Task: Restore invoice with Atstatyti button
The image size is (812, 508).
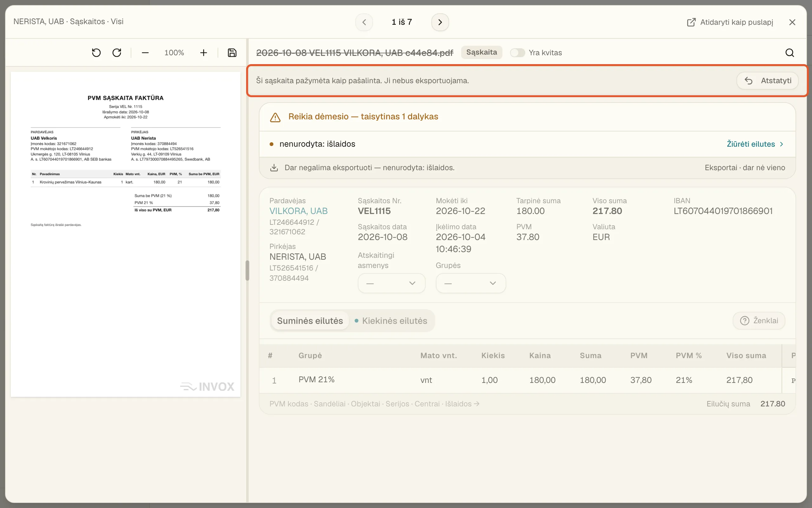Action: click(x=767, y=81)
